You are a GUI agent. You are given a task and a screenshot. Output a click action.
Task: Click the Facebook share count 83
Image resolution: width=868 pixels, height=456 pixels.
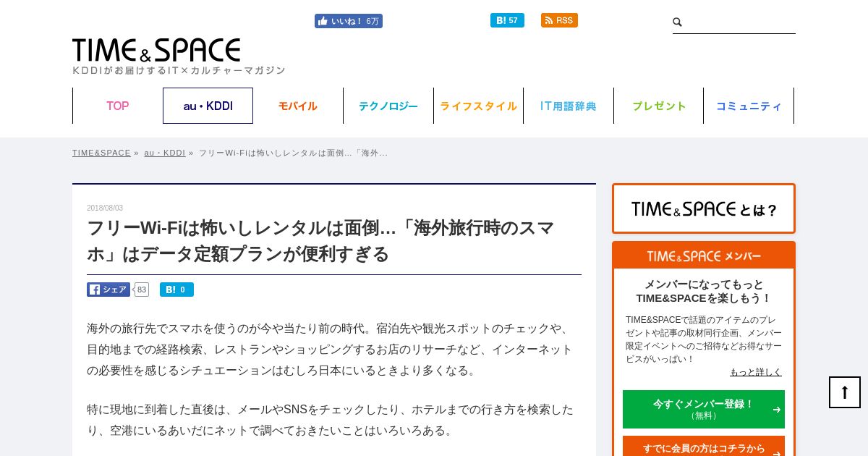click(x=142, y=290)
